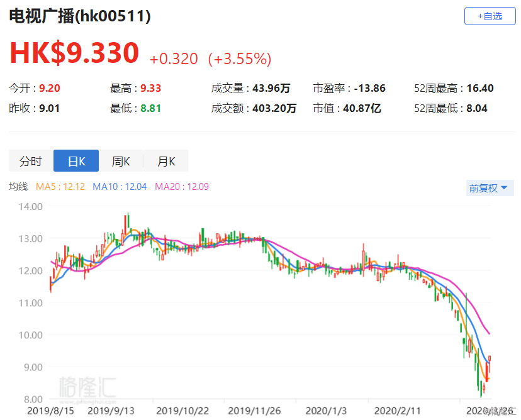Viewport: 521px width, 420px height.
Task: Click the 2019/11/26 date label
Action: [x=254, y=411]
